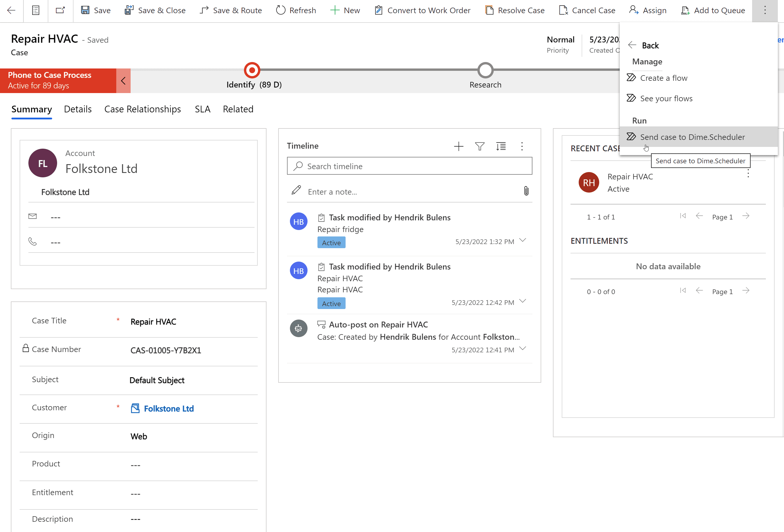Expand the Auto-post on Repair HVAC entry
Screen dimensions: 784x532
pos(522,349)
